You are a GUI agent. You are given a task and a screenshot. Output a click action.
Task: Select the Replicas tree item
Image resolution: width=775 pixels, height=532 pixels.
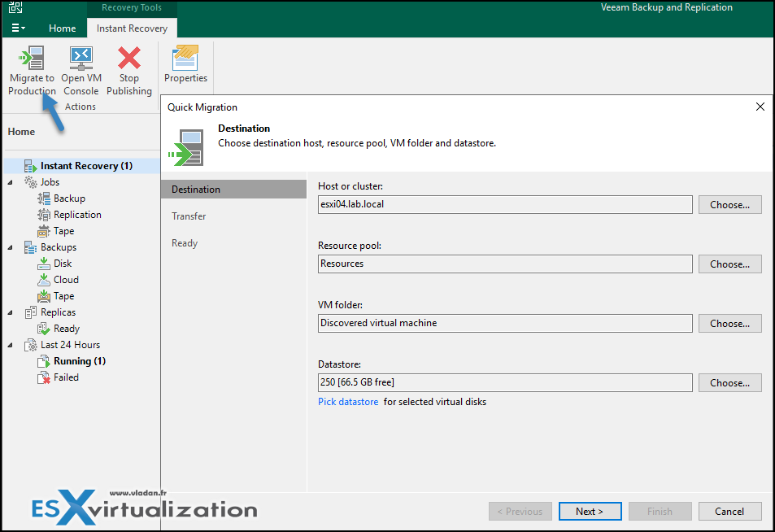[x=59, y=312]
